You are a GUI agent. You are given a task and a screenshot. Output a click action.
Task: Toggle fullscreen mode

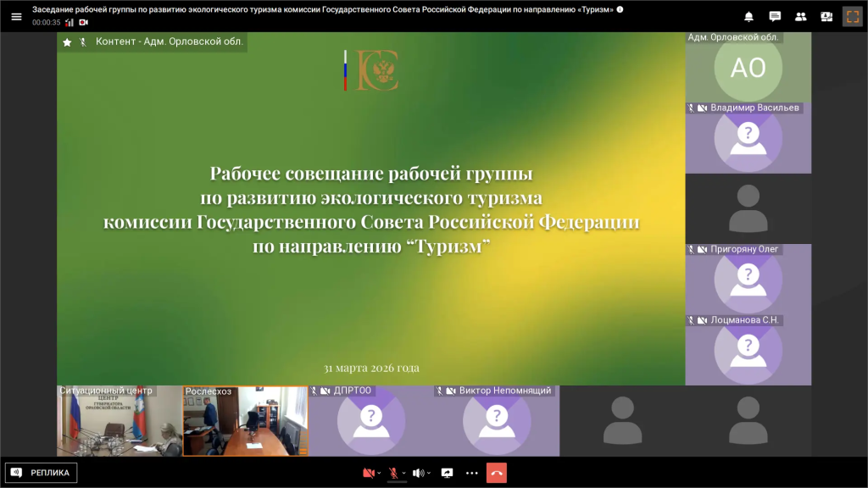pyautogui.click(x=852, y=16)
